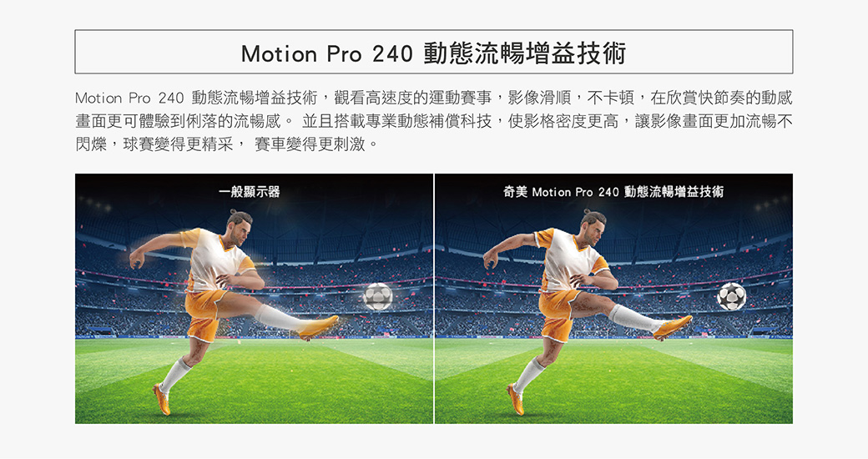Click the Motion Pro 240 動態流暢增益技術 heading box
This screenshot has height=459, width=868.
point(433,52)
